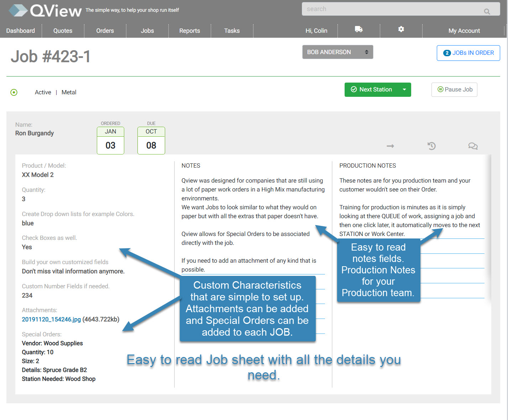Click 'Station Needed: Wood Shop' line

point(59,379)
